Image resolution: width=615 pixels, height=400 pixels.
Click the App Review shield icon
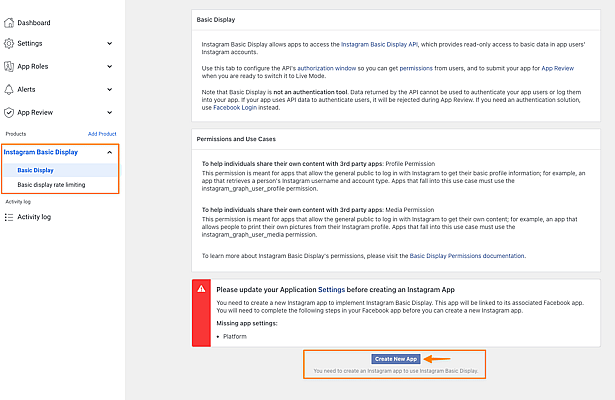(9, 113)
